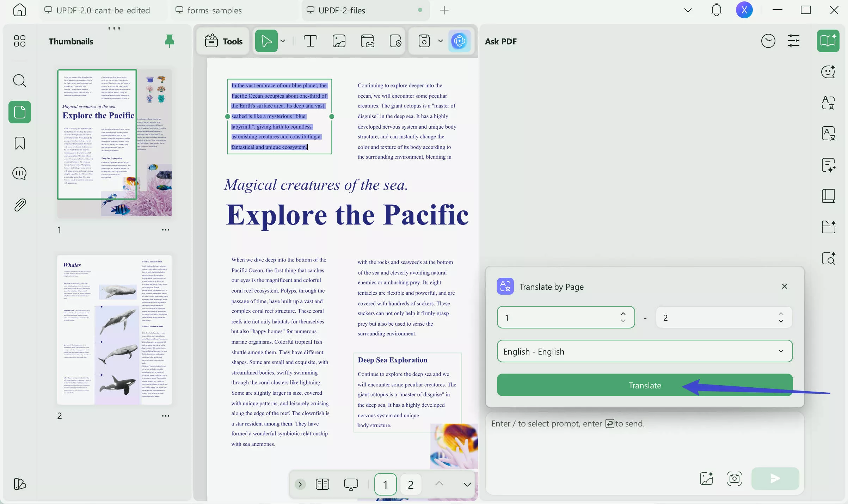
Task: Open the English - English language dropdown
Action: tap(644, 351)
